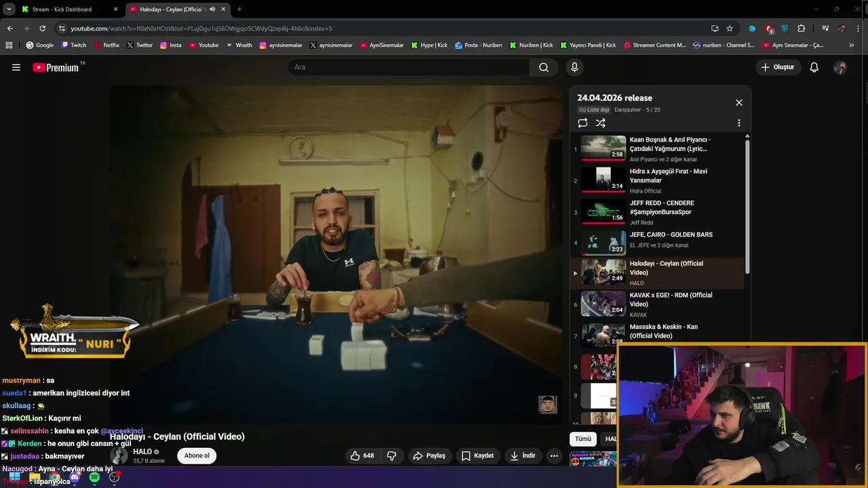This screenshot has width=868, height=488.
Task: Open more actions menu beside İndir
Action: 554,455
